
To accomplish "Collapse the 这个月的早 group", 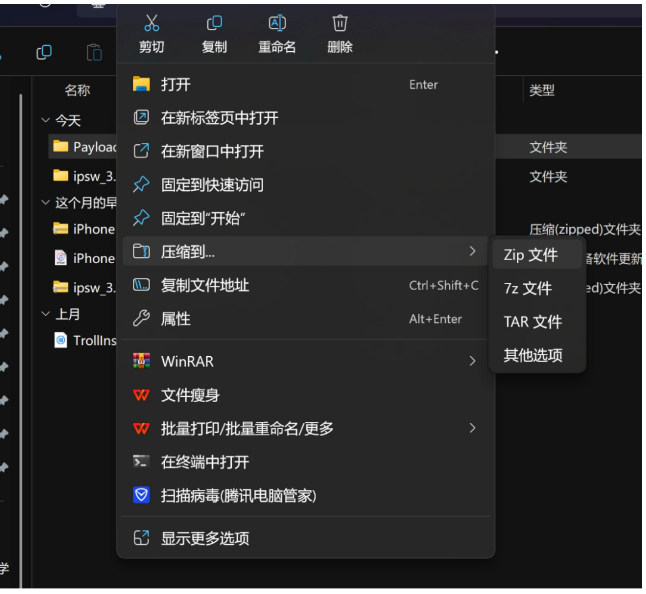I will [x=45, y=203].
